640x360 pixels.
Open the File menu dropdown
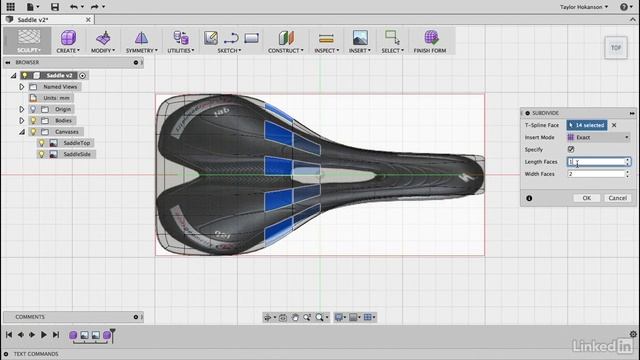[x=32, y=7]
